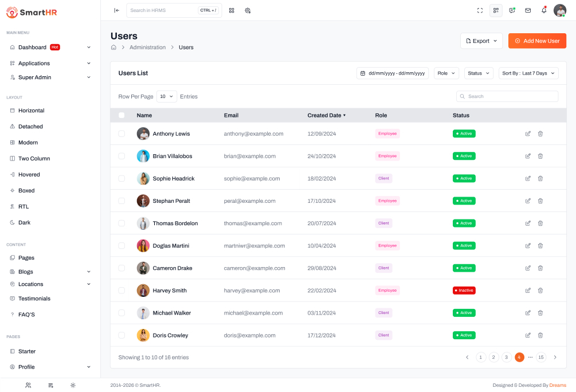Open the Sort By Last 7 Days dropdown
Screen dimensions: 576x392
point(528,73)
